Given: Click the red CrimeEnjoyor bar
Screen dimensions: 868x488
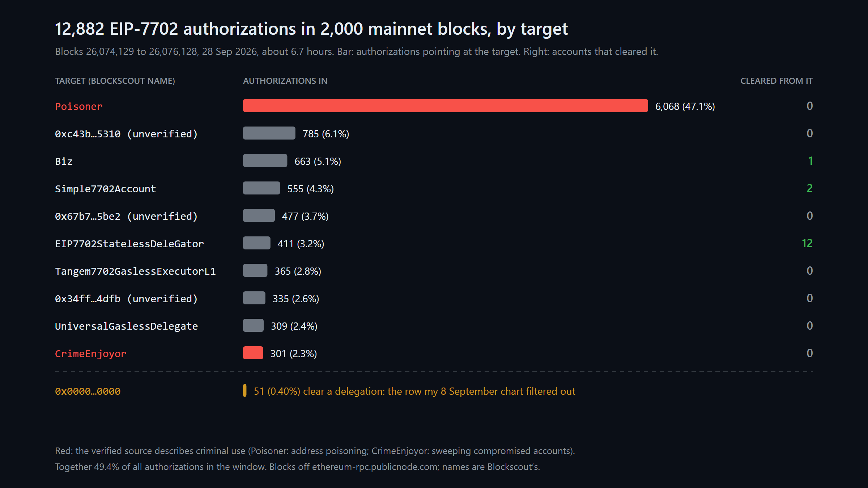Looking at the screenshot, I should pos(253,353).
